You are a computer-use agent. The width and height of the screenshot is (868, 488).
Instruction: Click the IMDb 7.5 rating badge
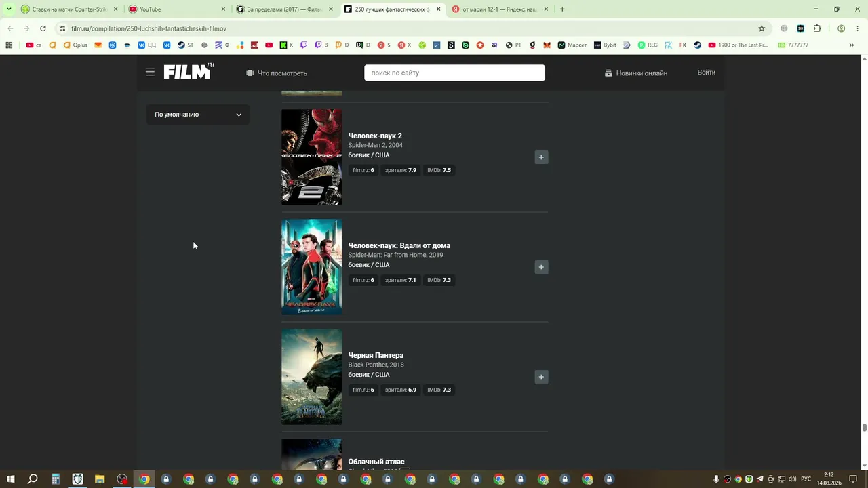439,170
